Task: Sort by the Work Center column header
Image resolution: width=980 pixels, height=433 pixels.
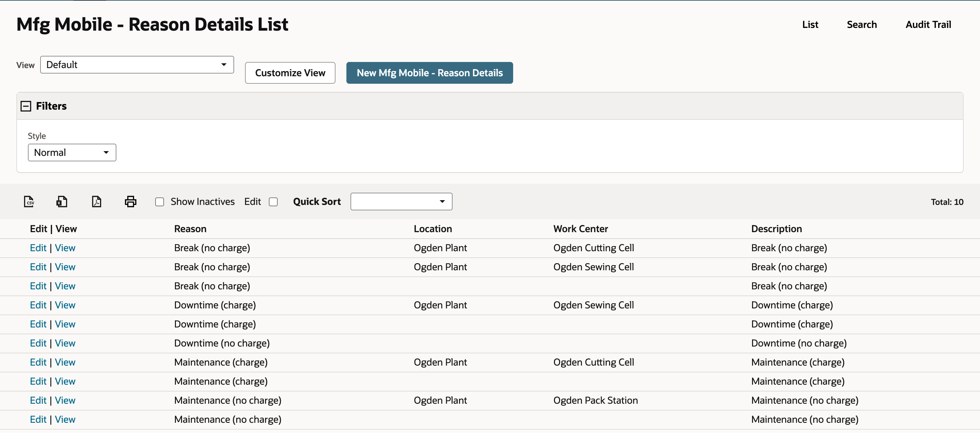Action: pyautogui.click(x=581, y=229)
